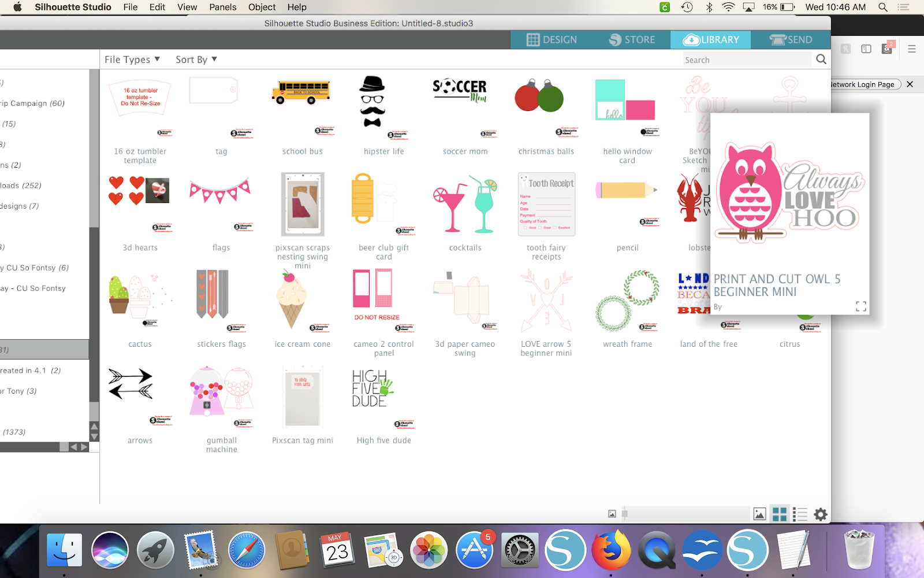Image resolution: width=924 pixels, height=578 pixels.
Task: Expand the owl preview to full size
Action: 861,306
